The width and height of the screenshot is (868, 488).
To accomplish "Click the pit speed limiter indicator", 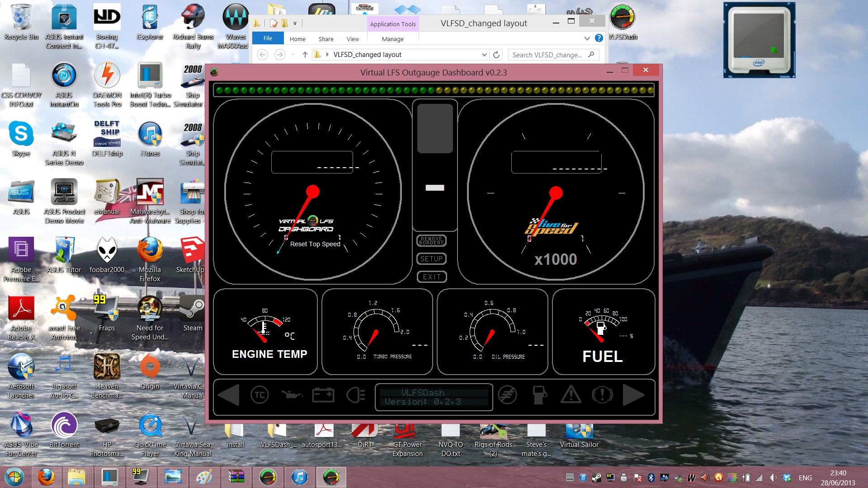I will click(507, 395).
